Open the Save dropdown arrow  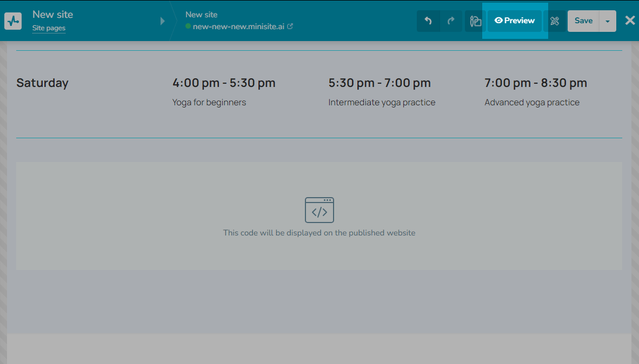[608, 21]
